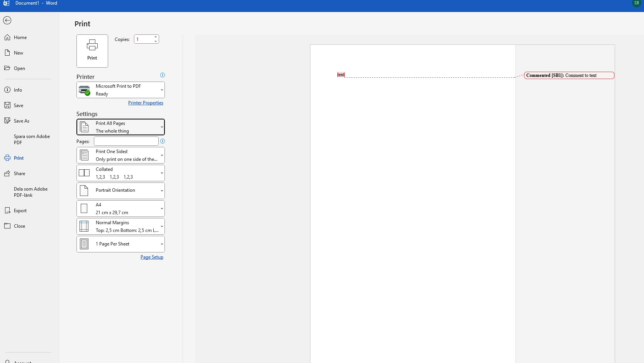Select the Print sidebar entry
The height and width of the screenshot is (363, 644).
pos(29,158)
